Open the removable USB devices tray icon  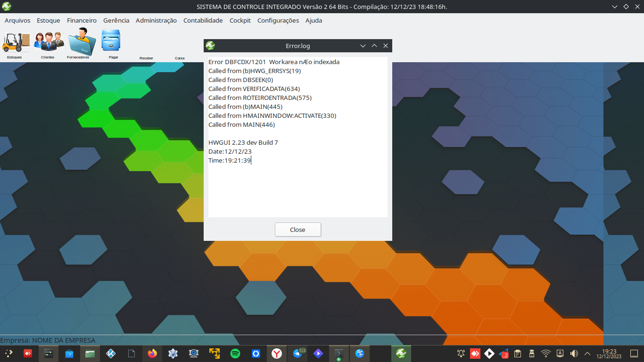(532, 353)
